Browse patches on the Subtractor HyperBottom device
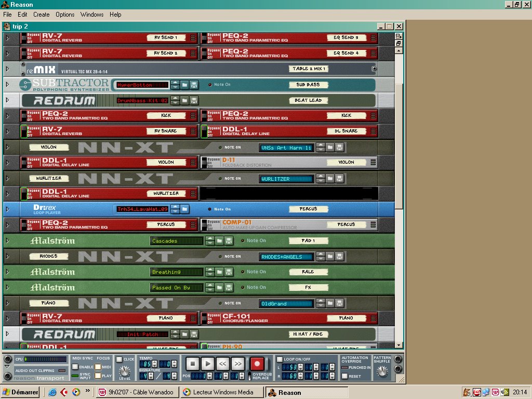 pyautogui.click(x=184, y=85)
